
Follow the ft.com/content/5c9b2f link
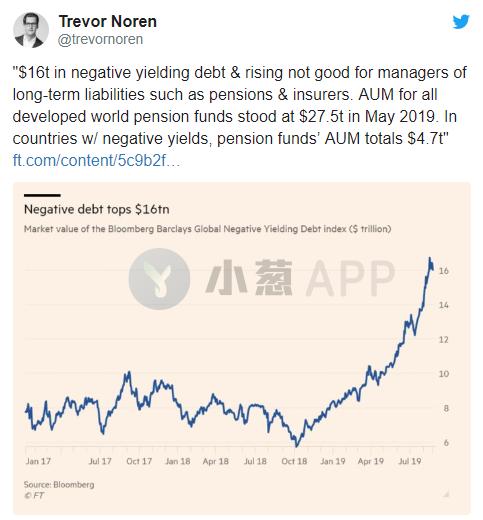pos(96,160)
